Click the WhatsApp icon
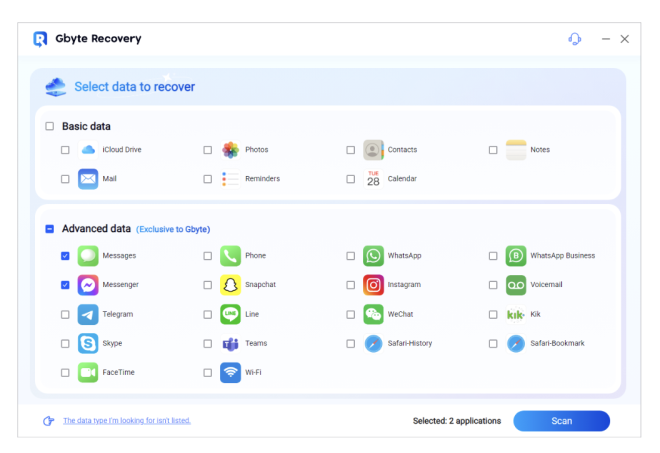Viewport: 660px width, 453px height. (373, 256)
